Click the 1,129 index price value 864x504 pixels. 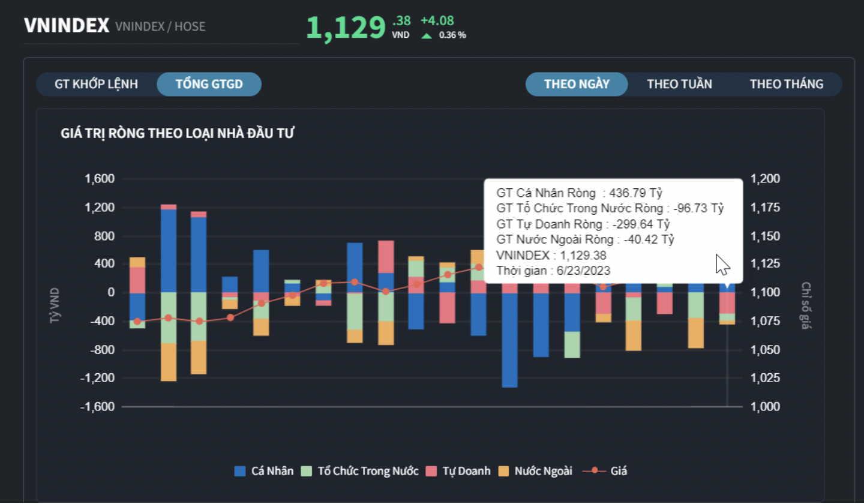pos(346,28)
